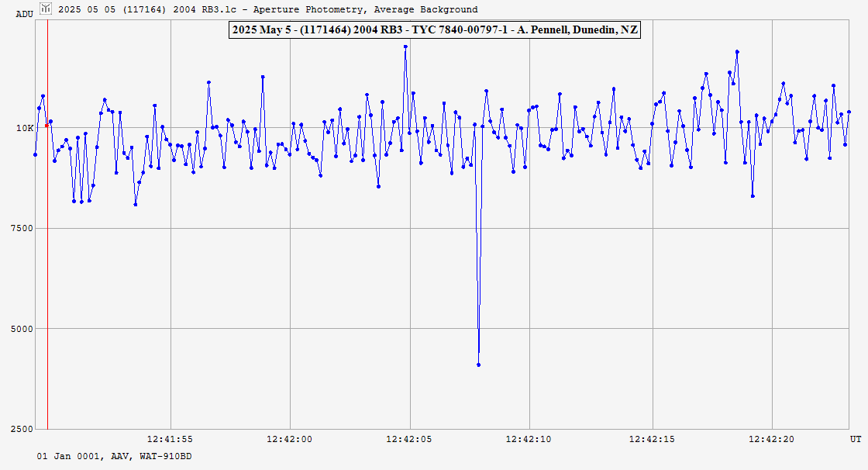Select the deepest occultation minimum data point
This screenshot has width=868, height=470.
coord(478,365)
